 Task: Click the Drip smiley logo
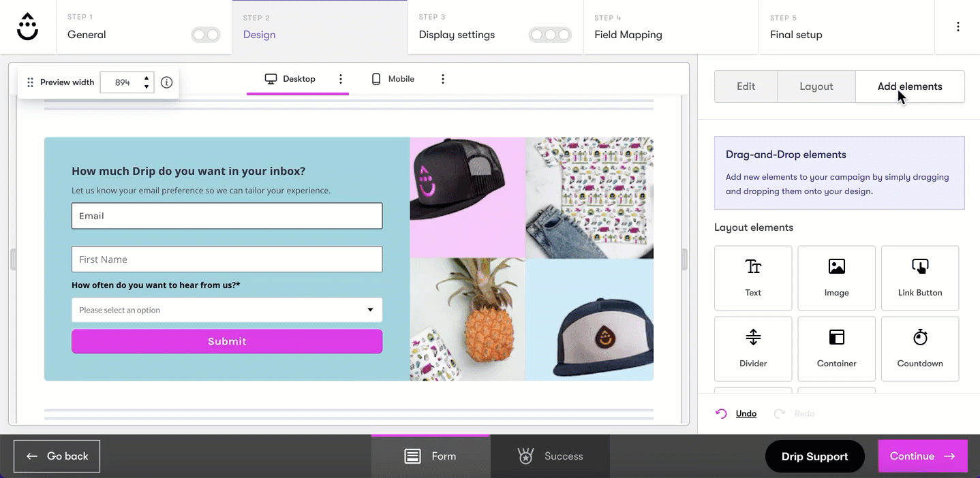click(x=28, y=27)
